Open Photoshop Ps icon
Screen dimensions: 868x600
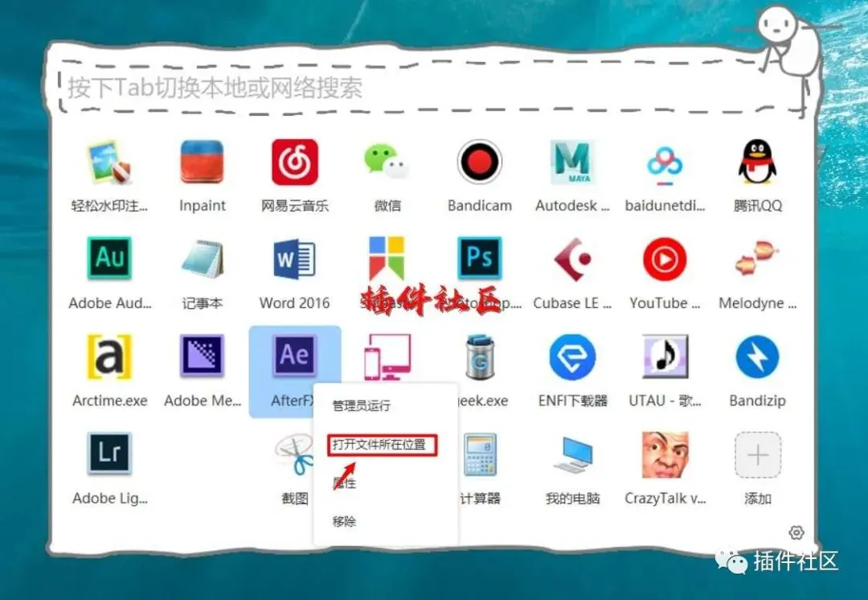[479, 257]
